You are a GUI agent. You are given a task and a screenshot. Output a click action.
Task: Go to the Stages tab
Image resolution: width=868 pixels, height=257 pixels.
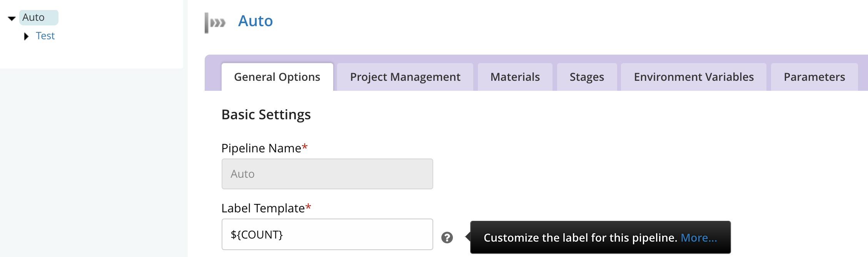tap(586, 77)
